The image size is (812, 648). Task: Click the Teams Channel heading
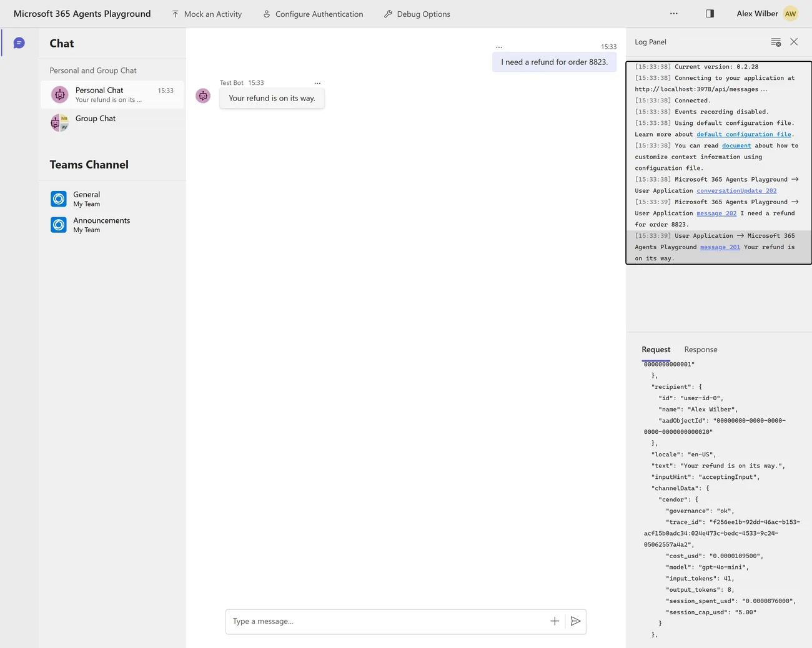point(89,165)
